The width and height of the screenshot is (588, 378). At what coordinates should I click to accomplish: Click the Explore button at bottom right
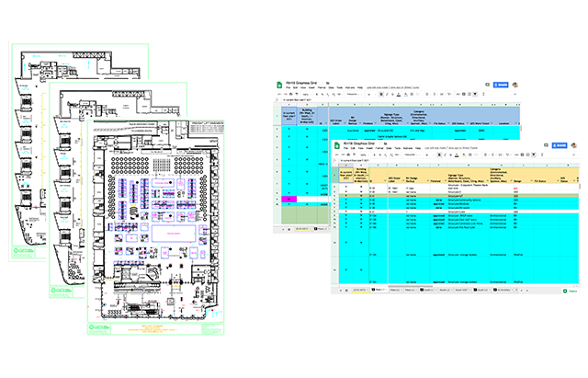point(571,290)
